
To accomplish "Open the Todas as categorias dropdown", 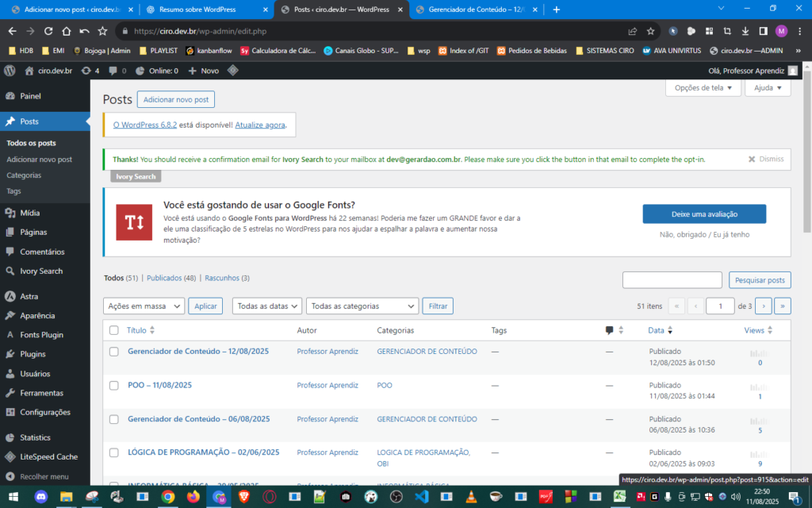I will (362, 306).
